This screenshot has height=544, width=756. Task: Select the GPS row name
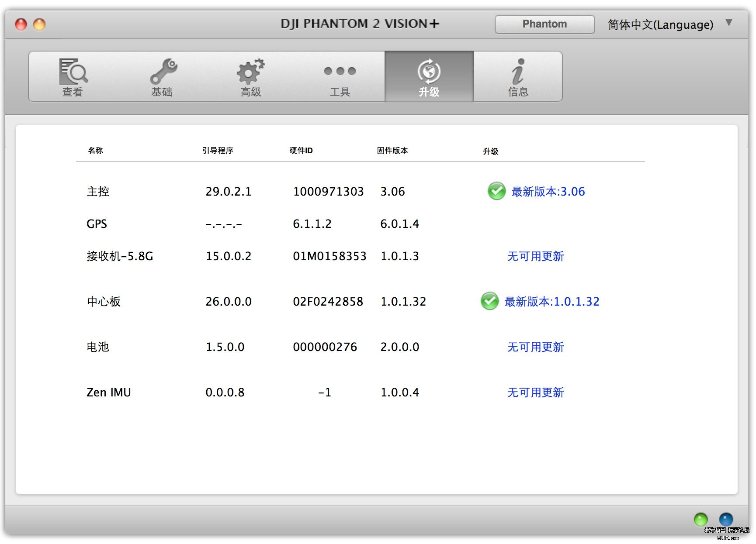[97, 224]
